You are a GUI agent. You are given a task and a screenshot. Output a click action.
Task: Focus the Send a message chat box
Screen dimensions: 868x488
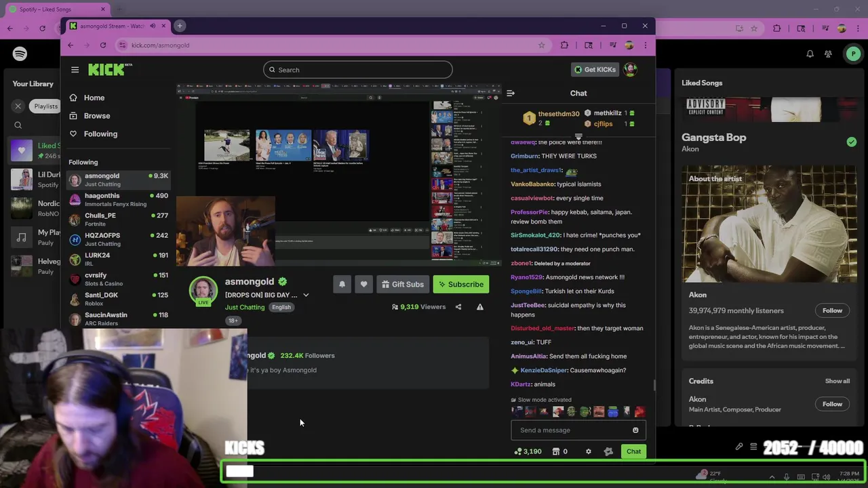click(578, 430)
